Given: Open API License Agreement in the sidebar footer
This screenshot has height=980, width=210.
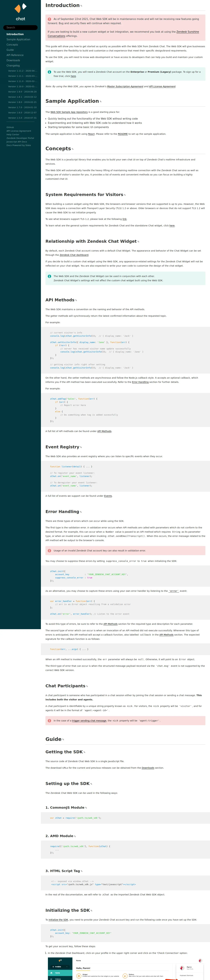Looking at the screenshot, I should [x=19, y=131].
